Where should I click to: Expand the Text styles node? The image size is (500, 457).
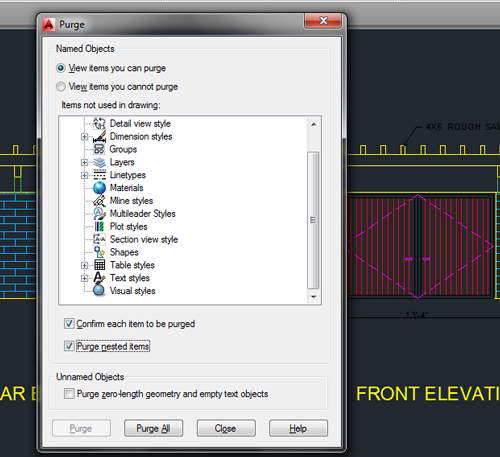click(84, 278)
